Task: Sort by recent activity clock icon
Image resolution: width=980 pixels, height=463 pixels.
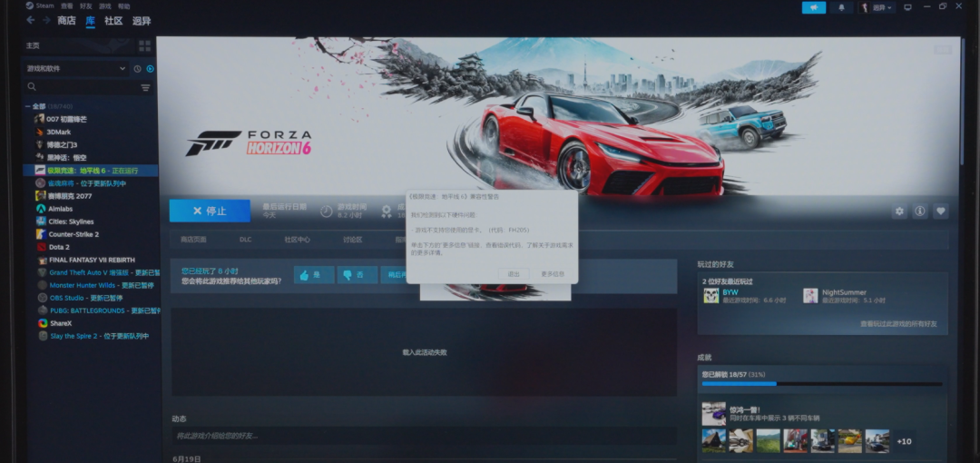Action: click(x=138, y=69)
